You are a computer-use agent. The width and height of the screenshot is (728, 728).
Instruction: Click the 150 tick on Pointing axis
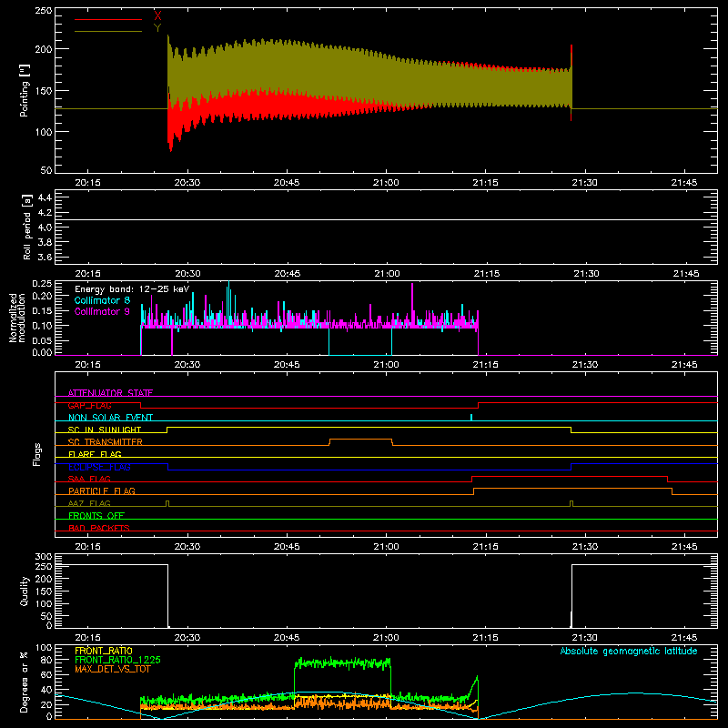(44, 91)
